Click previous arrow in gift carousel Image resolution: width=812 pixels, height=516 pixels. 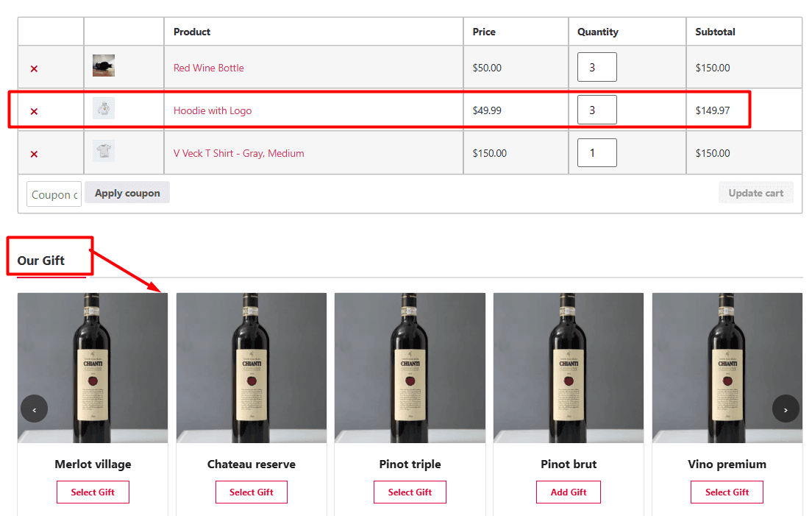click(x=34, y=409)
